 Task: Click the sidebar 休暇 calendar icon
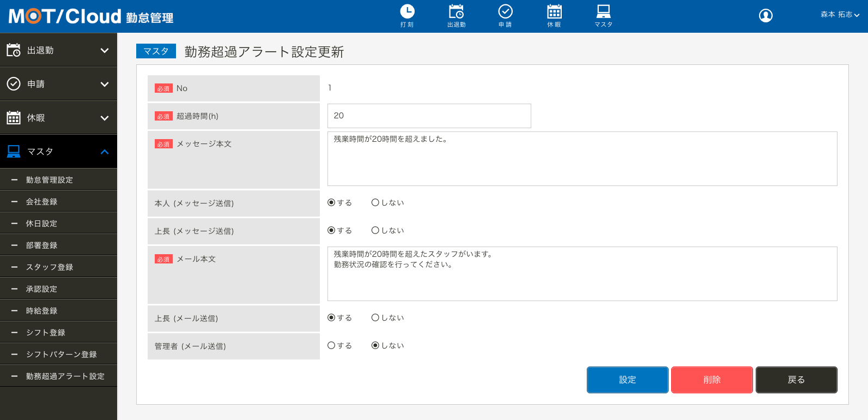[x=14, y=118]
